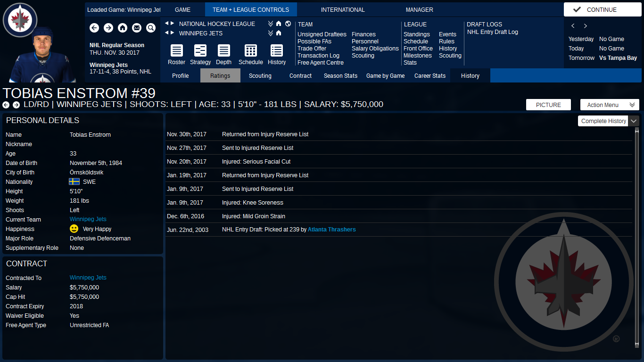Screen dimensions: 644x362
Task: Switch to previous team arrow beside Winnipeg Jets
Action: coord(166,33)
